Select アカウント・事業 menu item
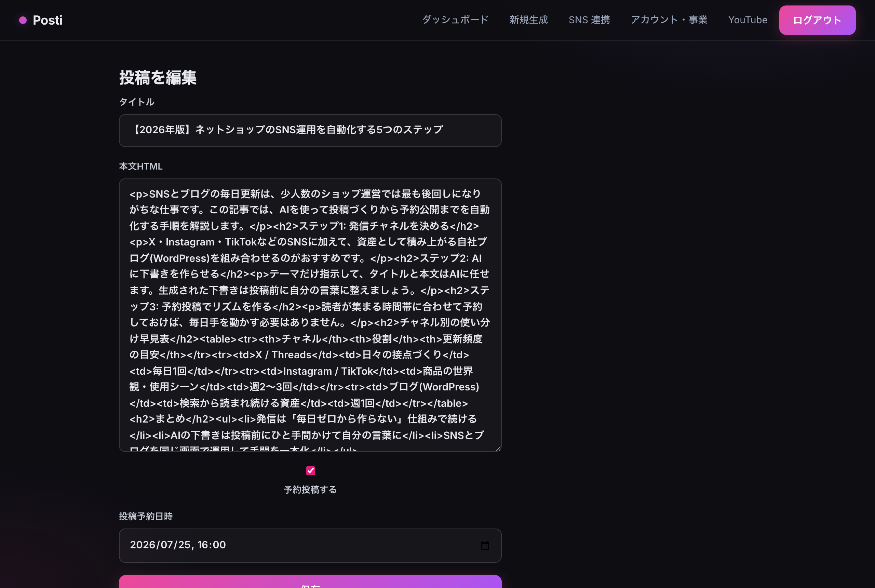This screenshot has height=588, width=875. pos(669,20)
